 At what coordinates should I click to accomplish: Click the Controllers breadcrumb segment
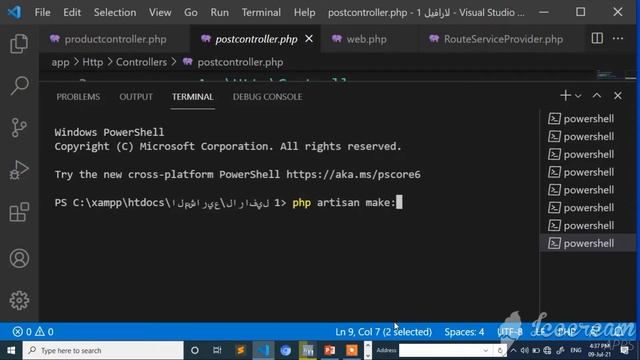tap(141, 62)
